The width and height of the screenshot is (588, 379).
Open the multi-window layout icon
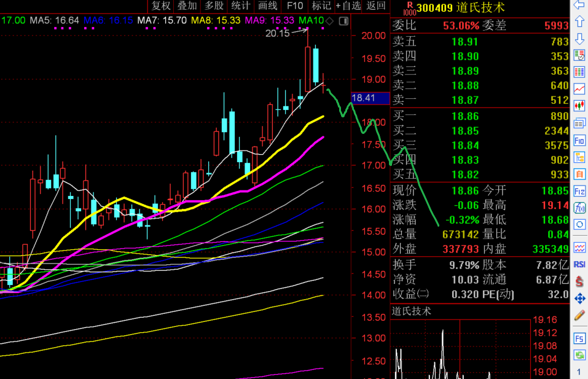tap(579, 123)
